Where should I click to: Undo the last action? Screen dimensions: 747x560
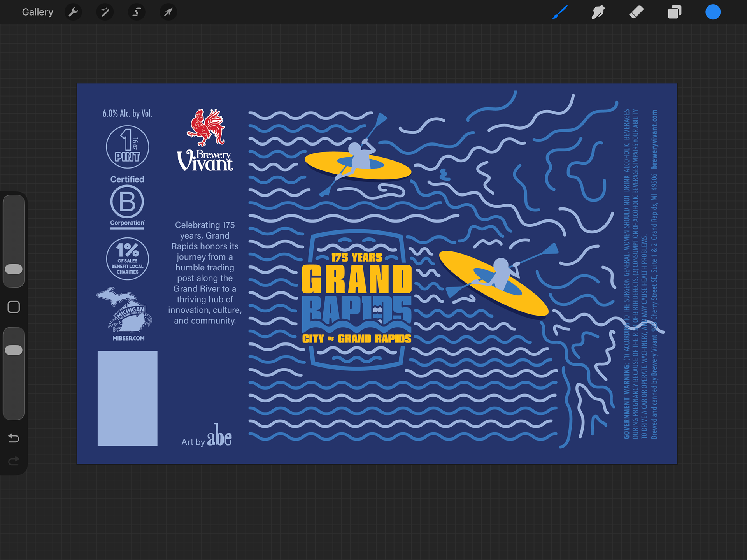pyautogui.click(x=14, y=438)
